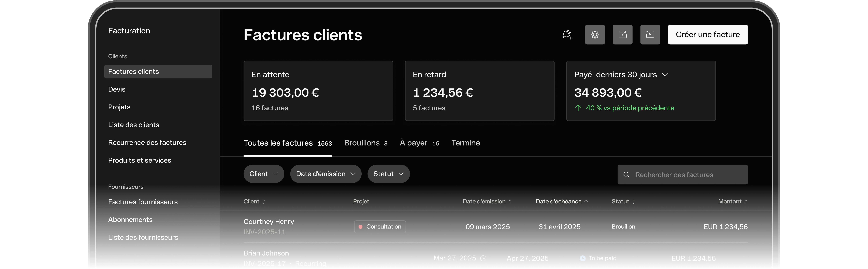Click search magnifier icon in search field
Viewport: 868px width, 269px height.
coord(626,174)
